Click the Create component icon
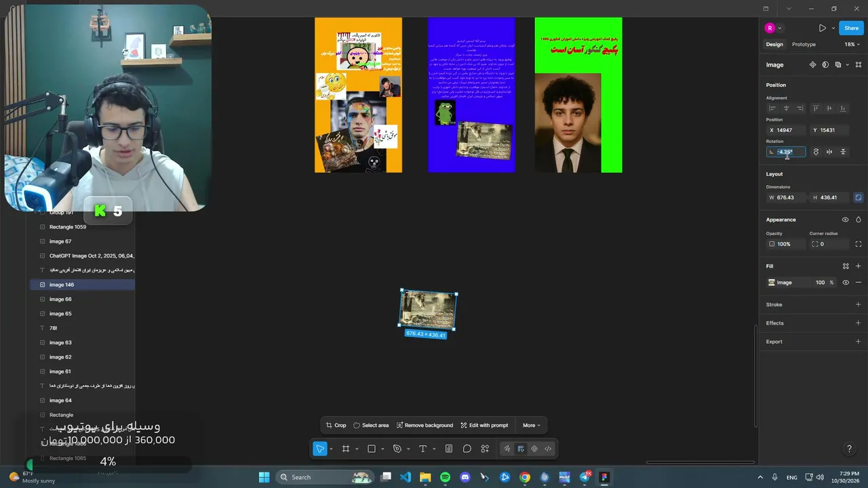 click(x=812, y=65)
